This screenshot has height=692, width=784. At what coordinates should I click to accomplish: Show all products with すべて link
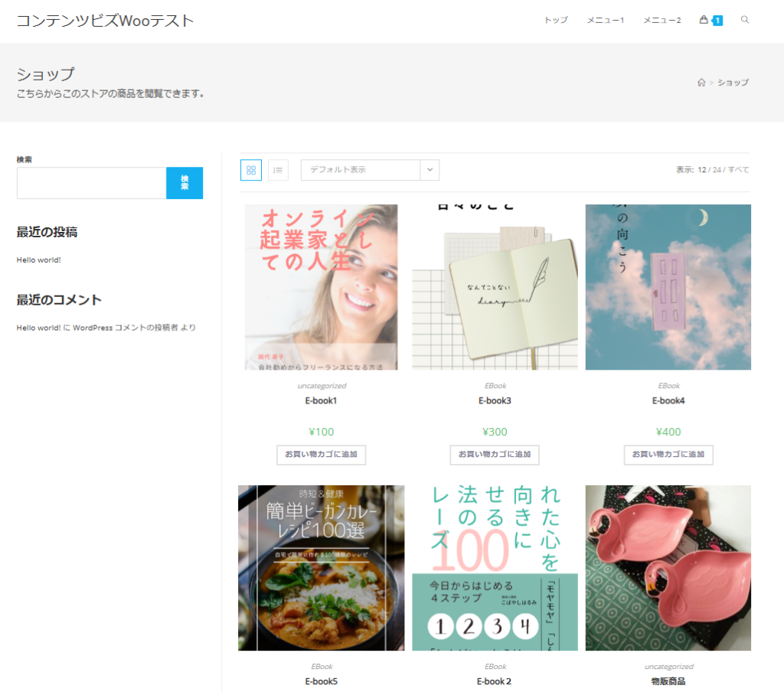coord(738,170)
